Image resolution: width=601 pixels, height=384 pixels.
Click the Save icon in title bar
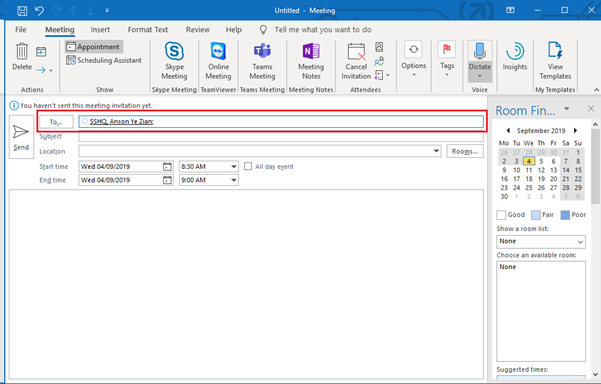click(x=22, y=10)
